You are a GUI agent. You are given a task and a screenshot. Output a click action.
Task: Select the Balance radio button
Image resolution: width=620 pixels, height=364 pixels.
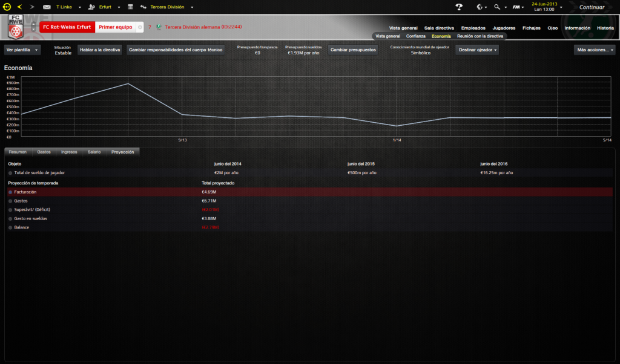[x=10, y=228]
